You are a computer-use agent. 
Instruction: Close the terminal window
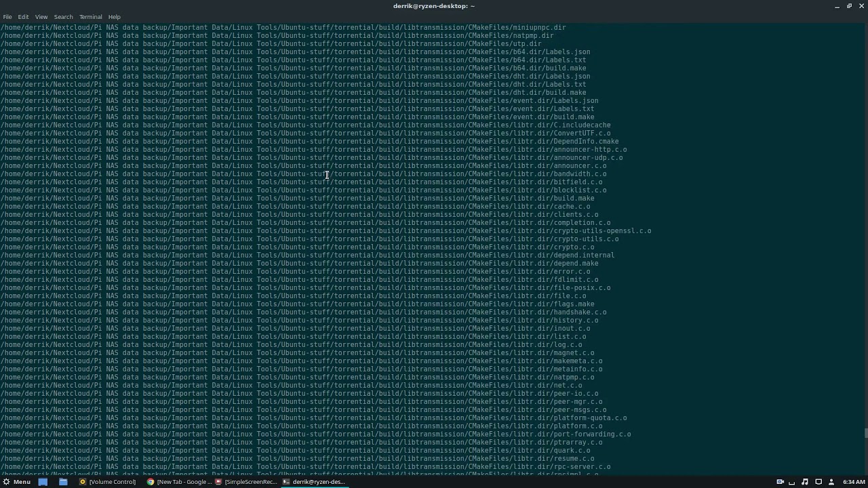[861, 6]
